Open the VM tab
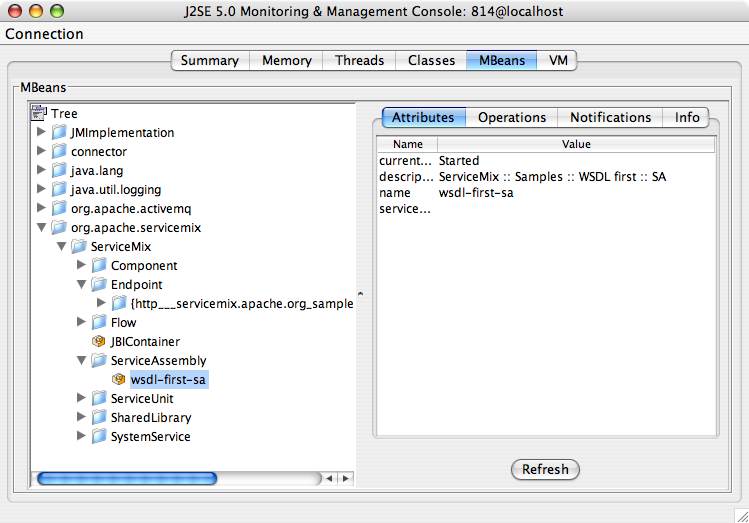The image size is (749, 523). 557,61
